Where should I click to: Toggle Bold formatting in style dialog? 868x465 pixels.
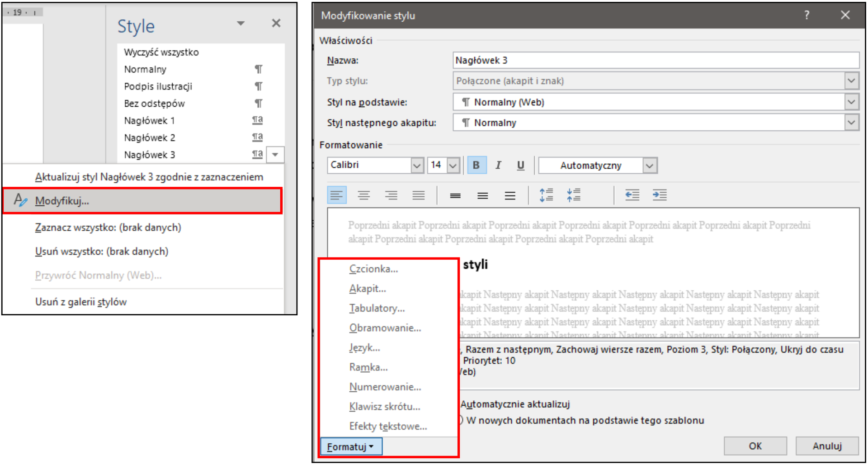pyautogui.click(x=476, y=165)
